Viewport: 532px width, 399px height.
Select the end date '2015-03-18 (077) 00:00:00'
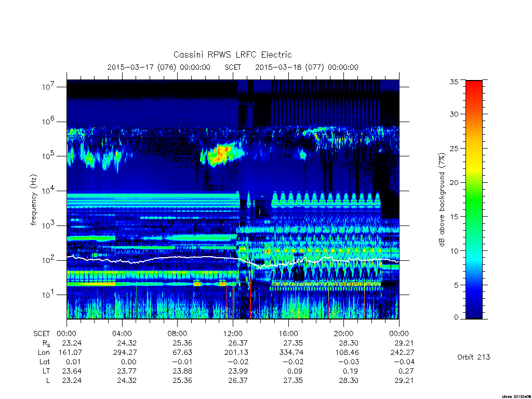[x=307, y=67]
